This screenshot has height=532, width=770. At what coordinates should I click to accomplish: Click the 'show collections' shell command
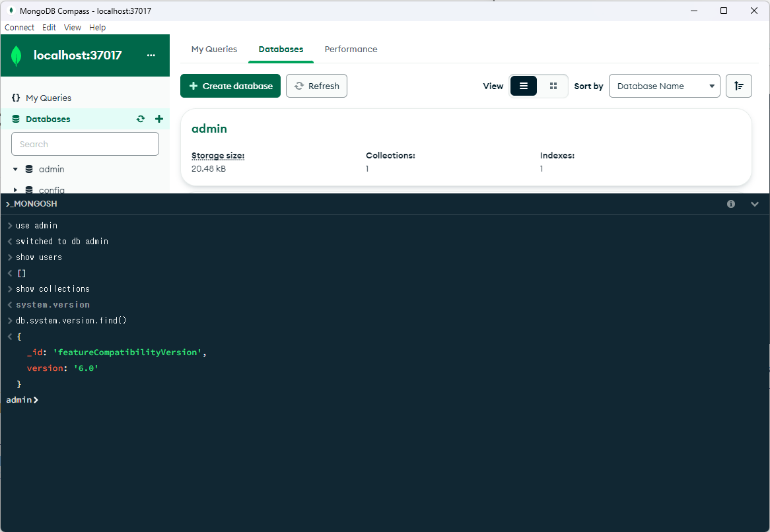click(53, 288)
